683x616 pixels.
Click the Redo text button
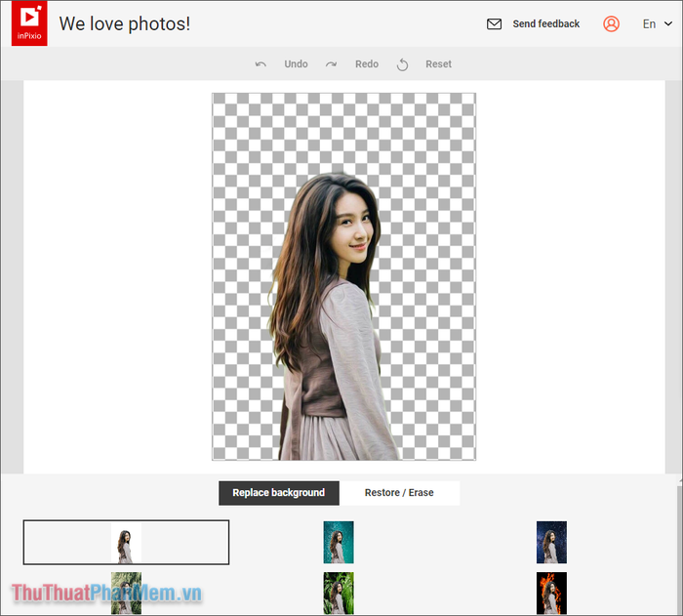click(366, 64)
